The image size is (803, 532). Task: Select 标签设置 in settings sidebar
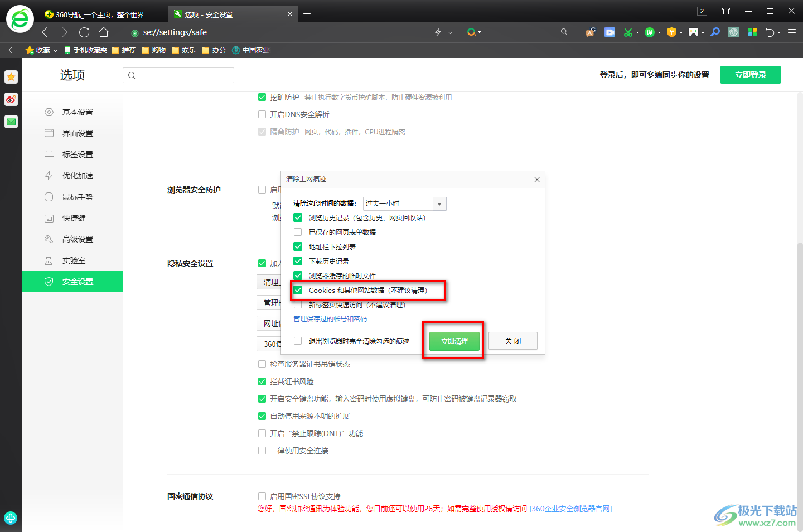(72, 154)
